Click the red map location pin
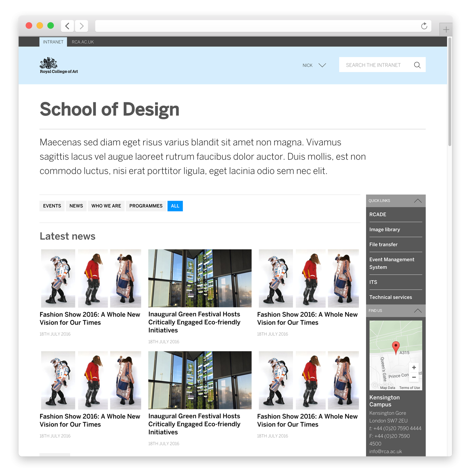Image resolution: width=469 pixels, height=476 pixels. click(x=396, y=347)
